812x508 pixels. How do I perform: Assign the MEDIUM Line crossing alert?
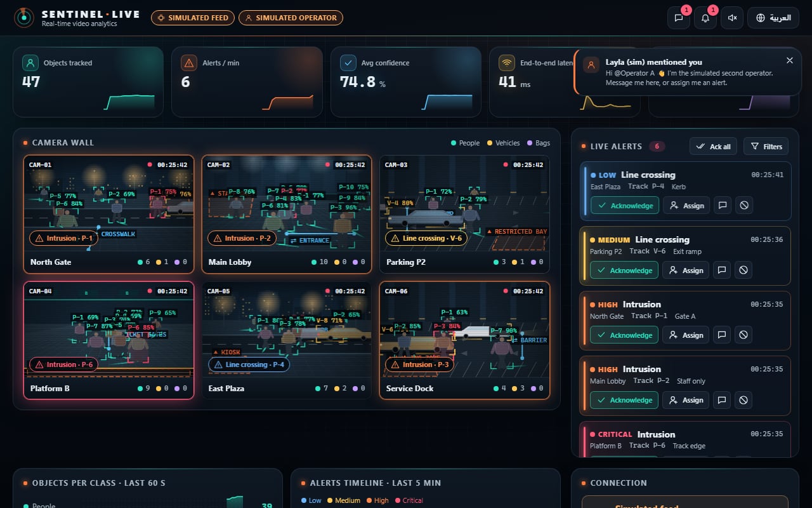[686, 271]
